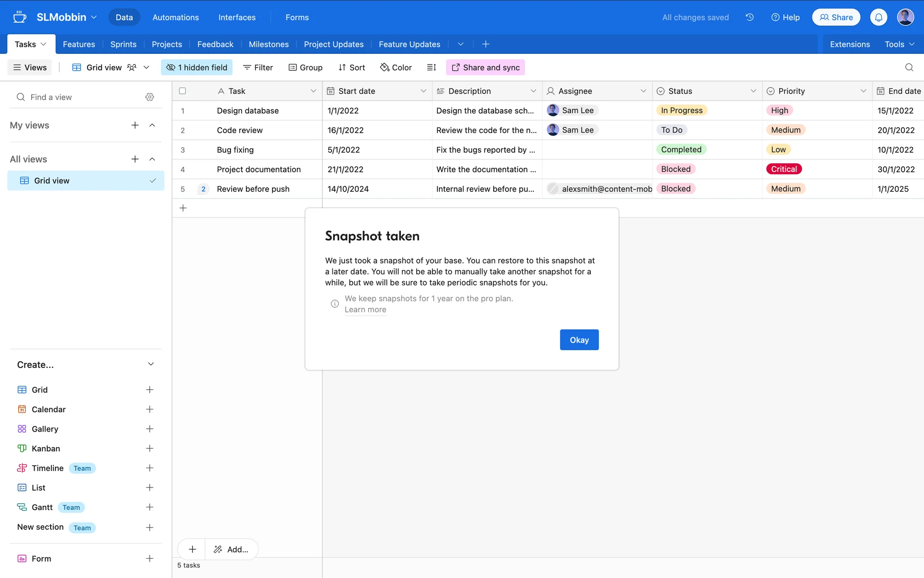Open the Automations menu
Viewport: 924px width, 578px height.
175,17
